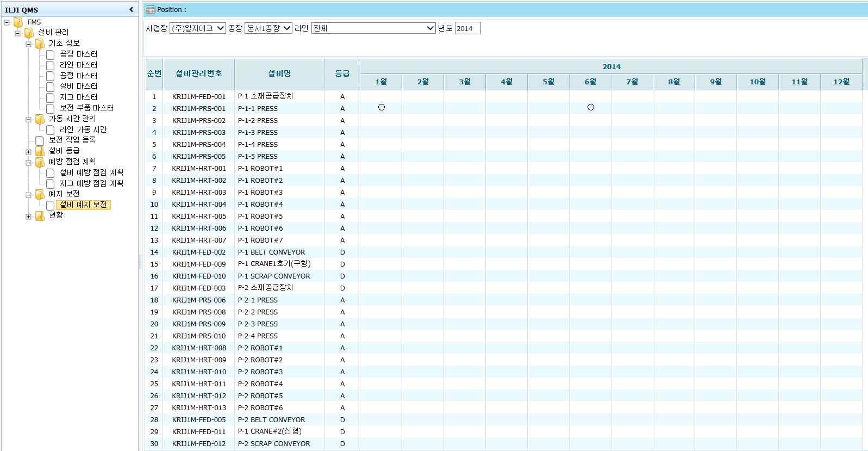Click the P-1 CRANE1호기(구형) cell
The width and height of the screenshot is (868, 451).
point(279,264)
